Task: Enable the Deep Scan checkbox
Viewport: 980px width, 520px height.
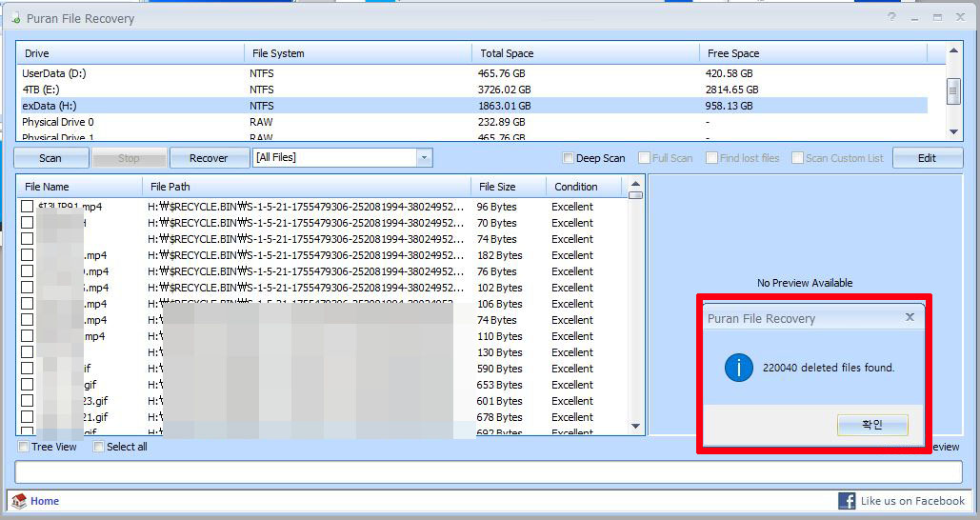Action: tap(569, 158)
